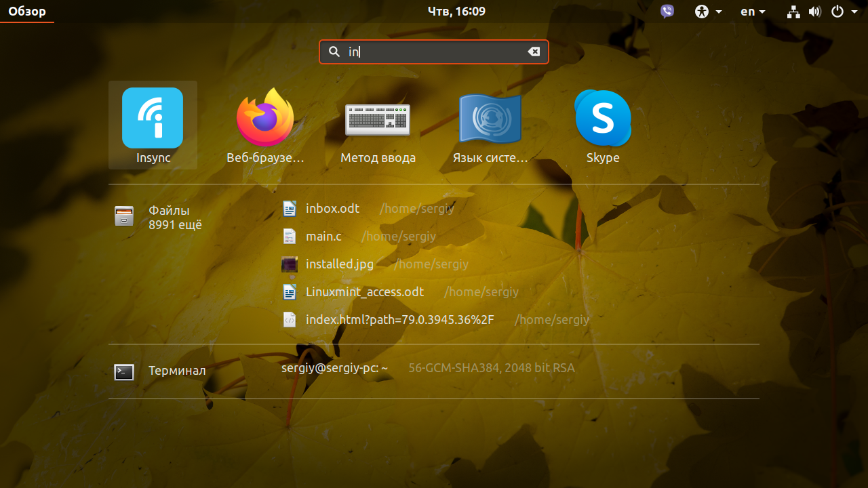Open the inbox.odt search result
This screenshot has height=488, width=868.
click(332, 209)
